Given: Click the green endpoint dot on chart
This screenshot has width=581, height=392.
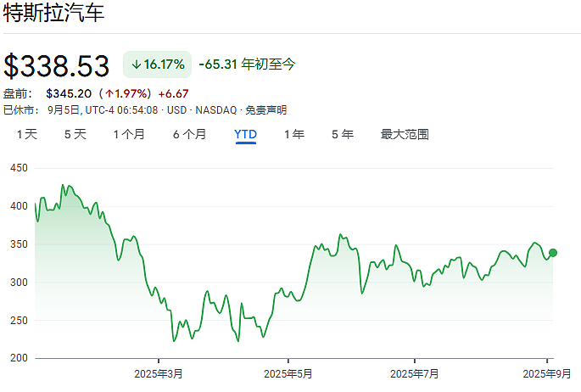Looking at the screenshot, I should 553,253.
